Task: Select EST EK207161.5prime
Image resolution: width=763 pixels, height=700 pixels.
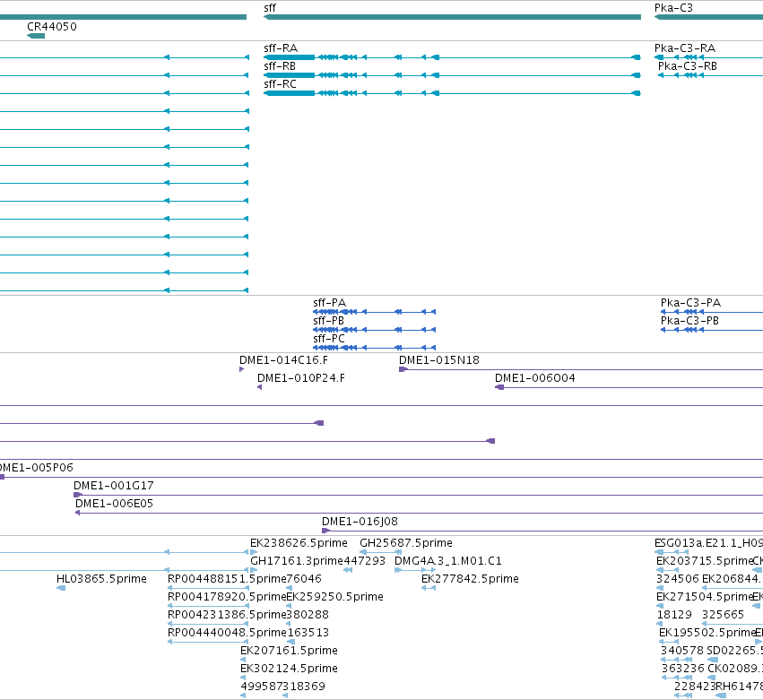Action: click(x=289, y=651)
